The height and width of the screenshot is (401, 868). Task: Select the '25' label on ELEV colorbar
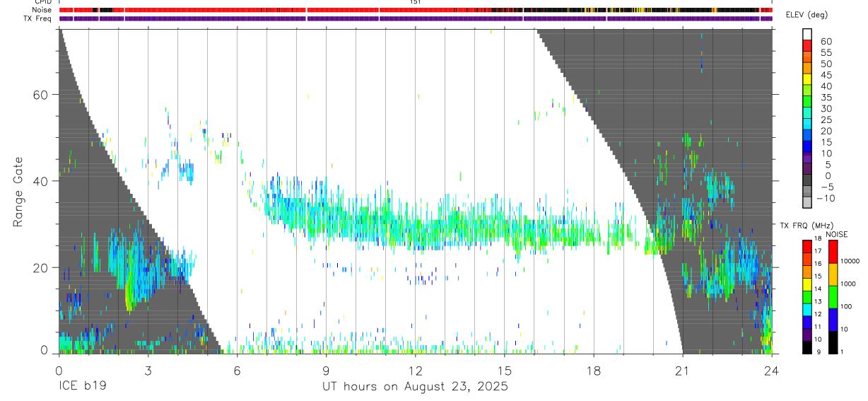coord(826,120)
